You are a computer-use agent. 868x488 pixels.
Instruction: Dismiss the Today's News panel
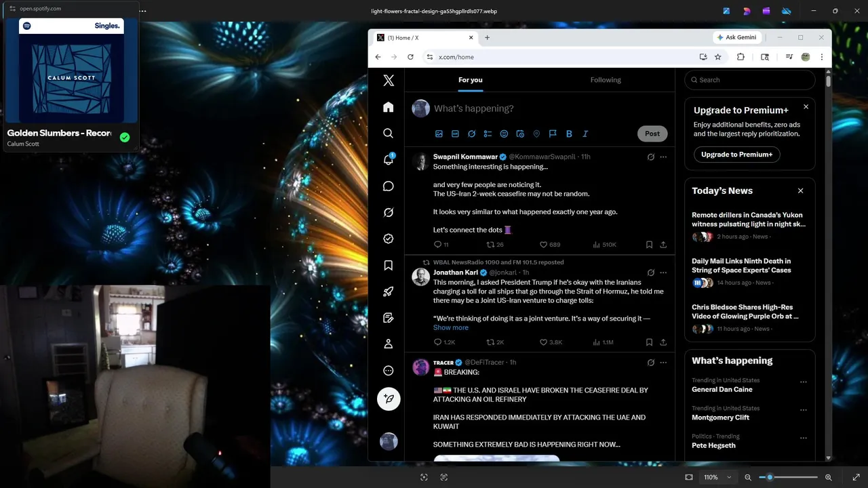[x=800, y=190]
